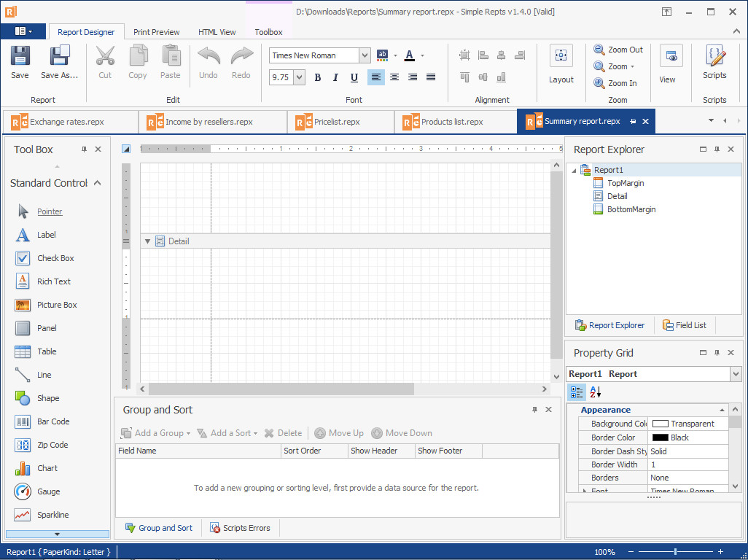
Task: Click the Border Color Black swatch
Action: coord(661,437)
